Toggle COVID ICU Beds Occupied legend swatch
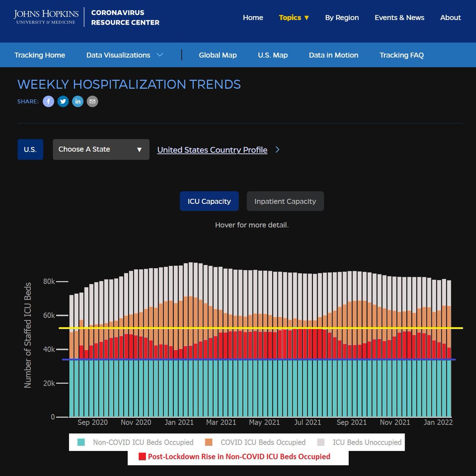Screen dimensions: 476x476 [x=209, y=442]
